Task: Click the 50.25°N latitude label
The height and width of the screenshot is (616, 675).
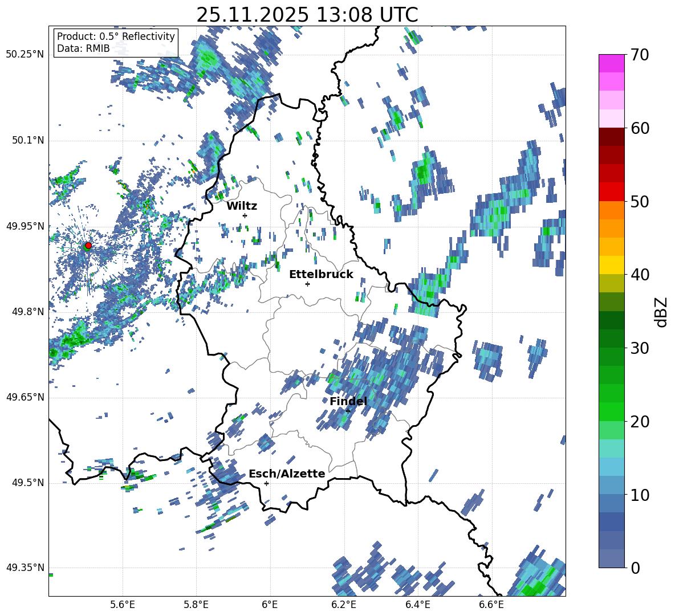Action: (25, 55)
